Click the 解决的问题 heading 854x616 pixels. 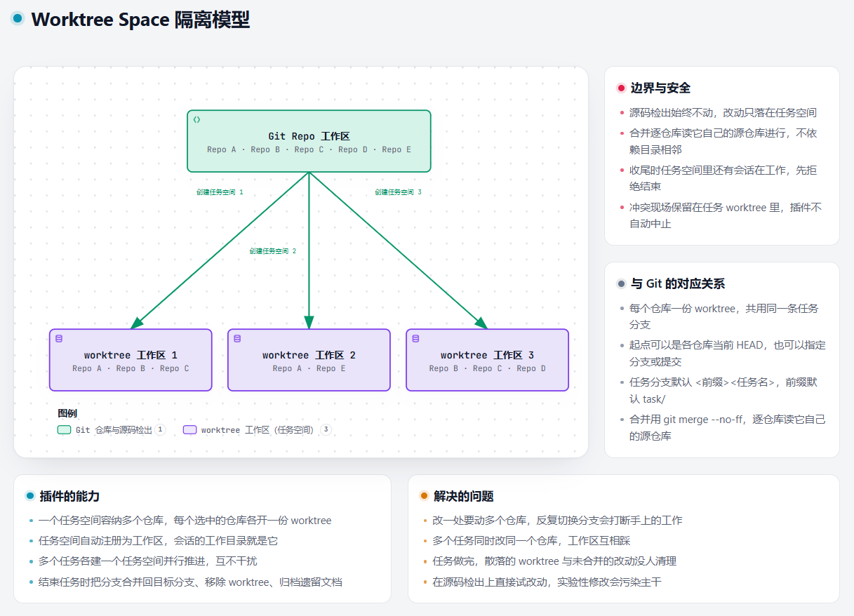(x=463, y=496)
